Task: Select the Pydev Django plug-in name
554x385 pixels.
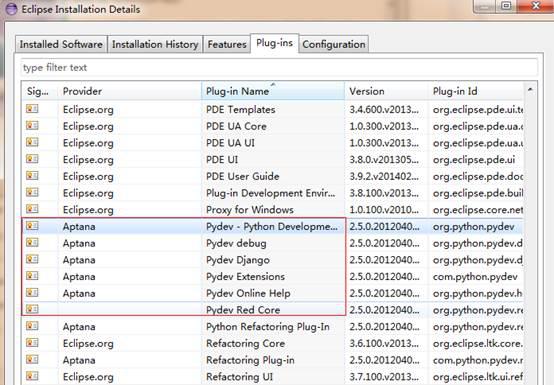Action: tap(238, 260)
